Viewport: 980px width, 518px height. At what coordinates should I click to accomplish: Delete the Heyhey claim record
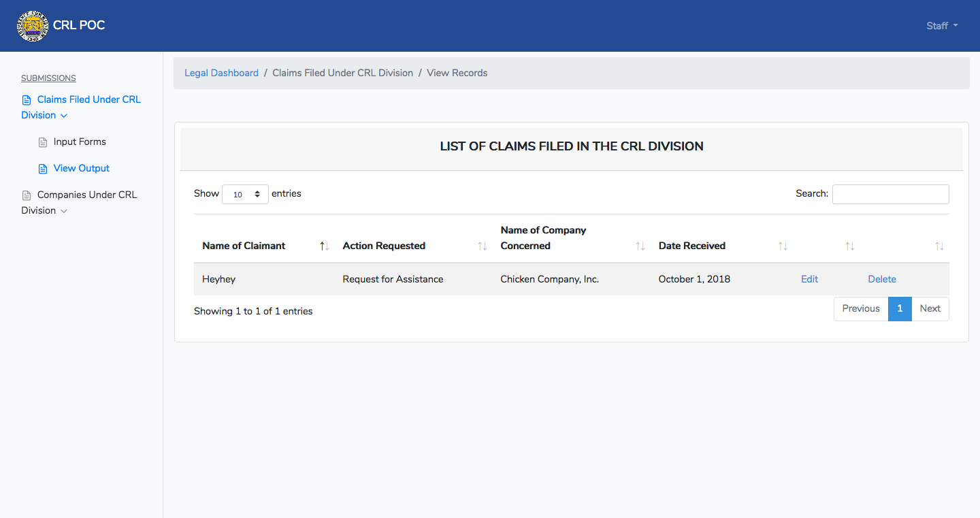coord(882,279)
